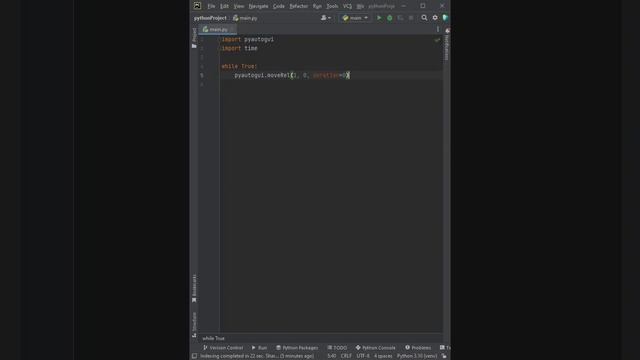640x360 pixels.
Task: Open the TODO tool window
Action: [x=337, y=348]
